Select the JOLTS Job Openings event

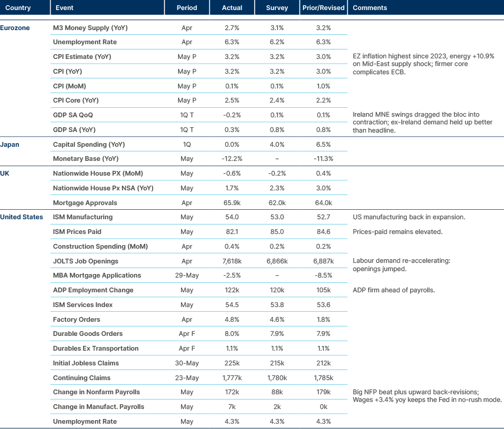pyautogui.click(x=85, y=261)
